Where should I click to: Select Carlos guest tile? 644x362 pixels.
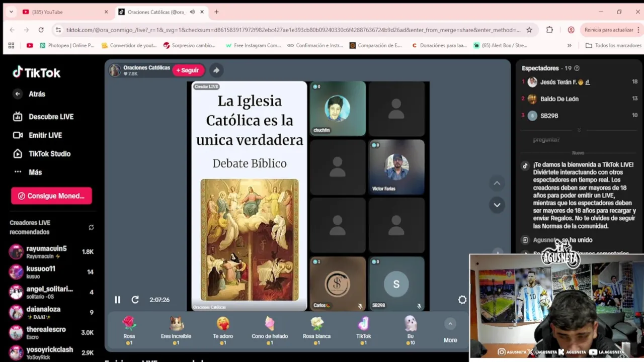(338, 284)
